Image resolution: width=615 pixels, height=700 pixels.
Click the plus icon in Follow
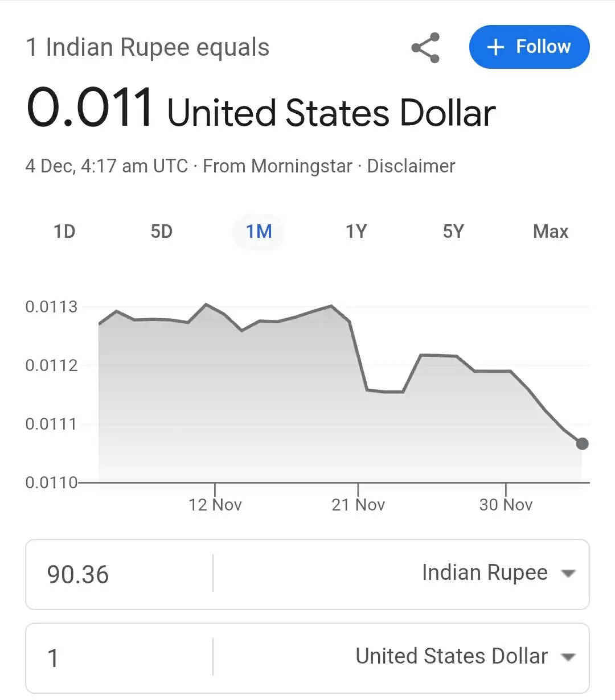coord(496,47)
